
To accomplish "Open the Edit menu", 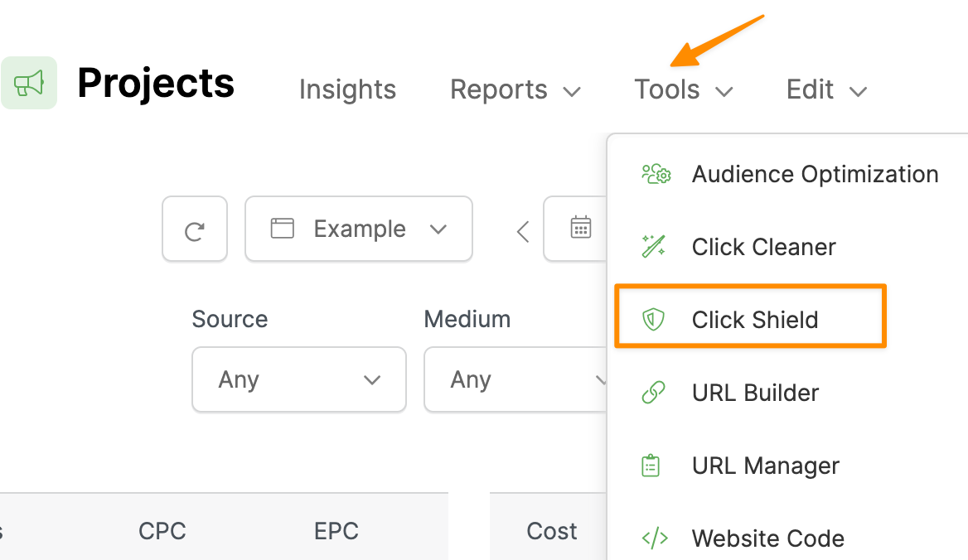I will [826, 89].
